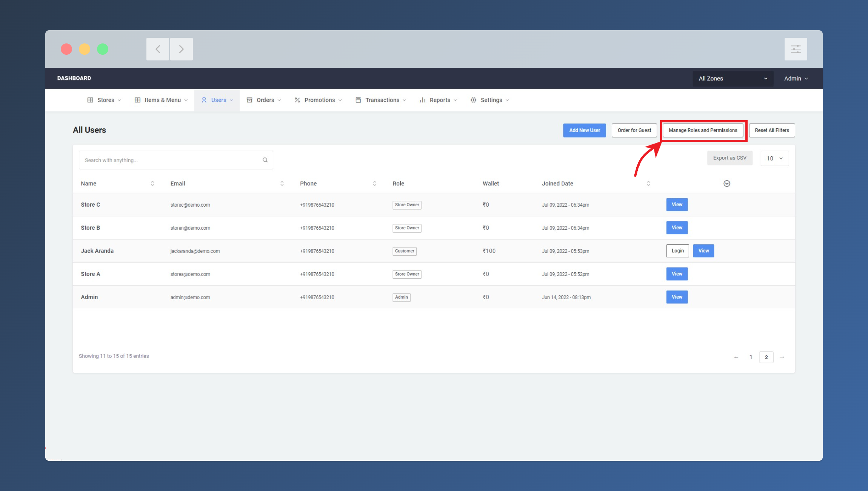
Task: Click the Store A name cell
Action: [91, 274]
